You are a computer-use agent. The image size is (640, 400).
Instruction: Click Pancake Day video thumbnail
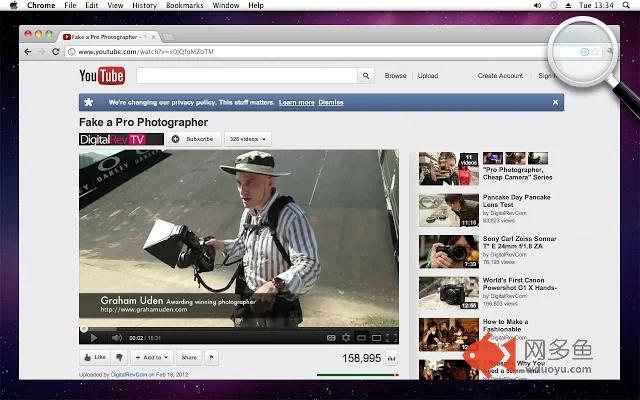pyautogui.click(x=449, y=210)
